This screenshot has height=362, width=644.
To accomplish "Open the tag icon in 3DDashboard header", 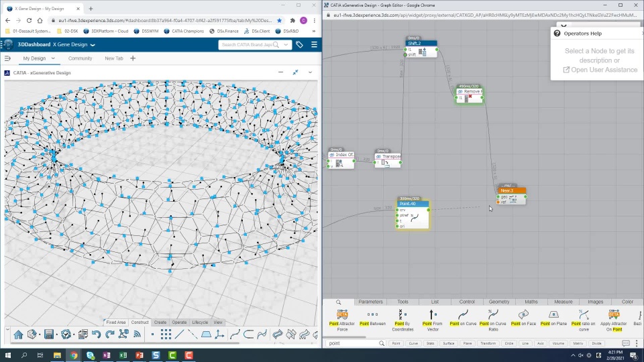I will (299, 44).
